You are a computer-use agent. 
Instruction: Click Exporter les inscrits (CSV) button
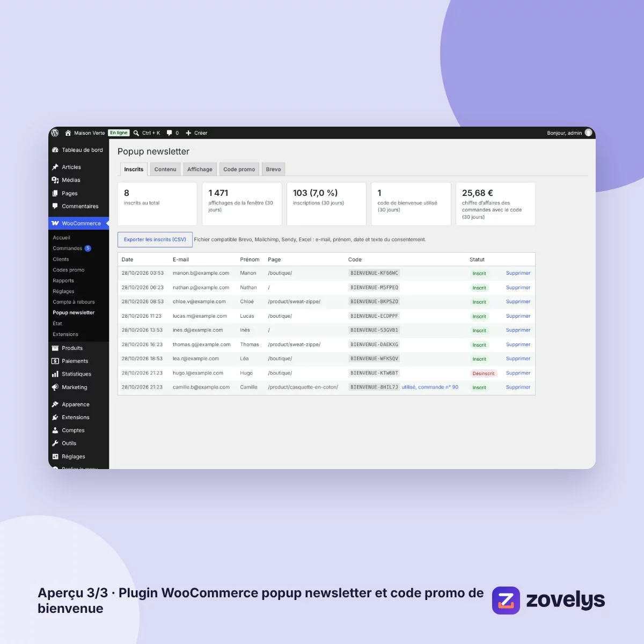(x=155, y=239)
